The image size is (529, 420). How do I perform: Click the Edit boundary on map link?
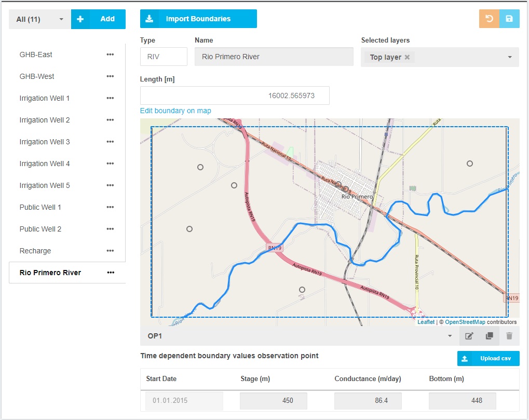(175, 111)
